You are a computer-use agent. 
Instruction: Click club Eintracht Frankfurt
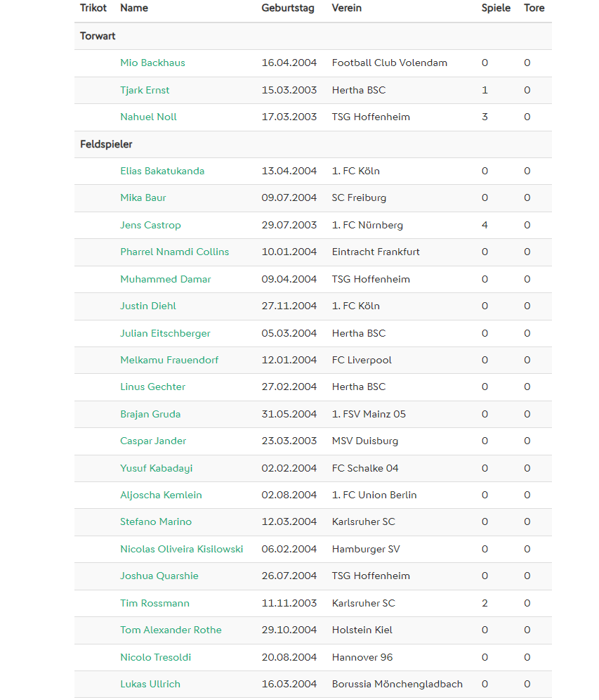376,252
